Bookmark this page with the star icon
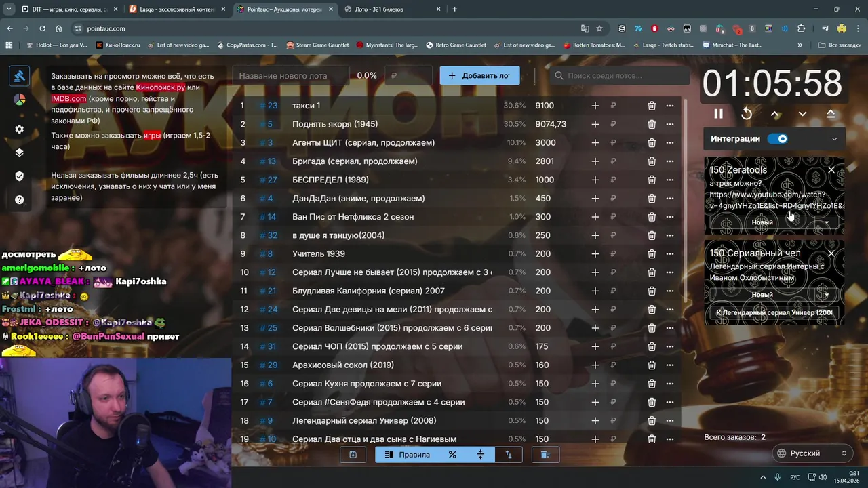 pyautogui.click(x=599, y=28)
